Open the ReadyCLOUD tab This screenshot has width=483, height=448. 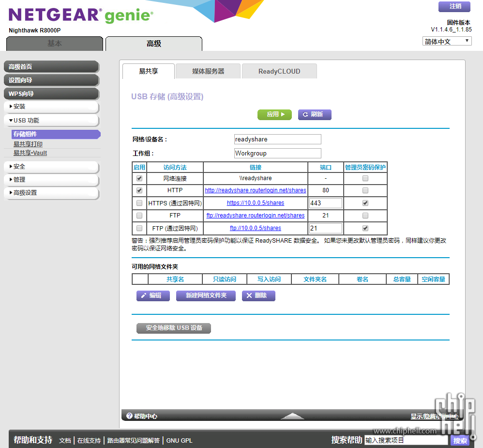279,71
